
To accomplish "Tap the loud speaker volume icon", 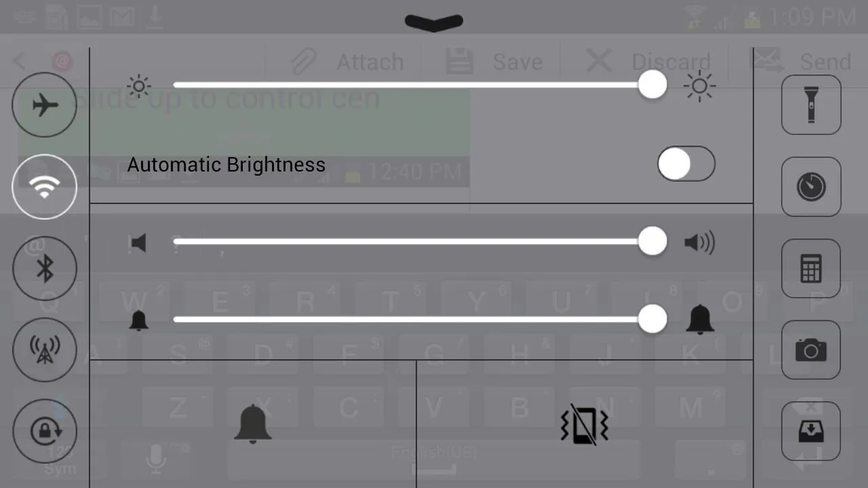I will (700, 243).
